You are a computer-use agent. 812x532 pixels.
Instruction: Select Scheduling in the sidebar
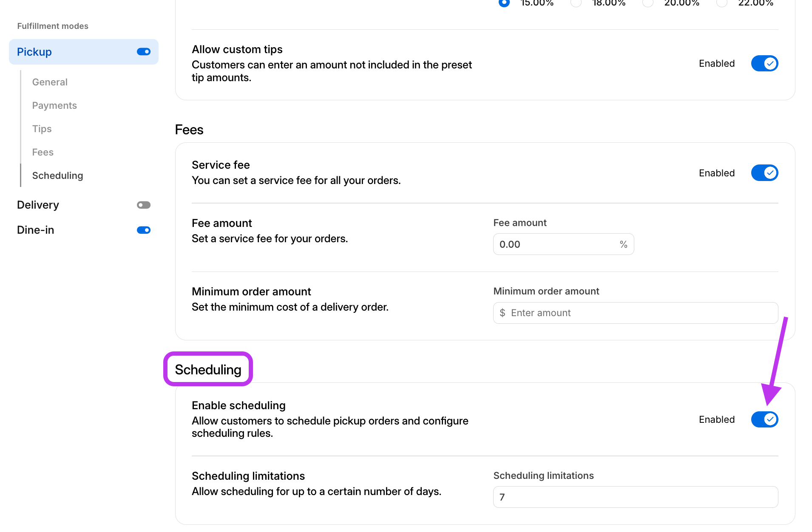coord(57,175)
